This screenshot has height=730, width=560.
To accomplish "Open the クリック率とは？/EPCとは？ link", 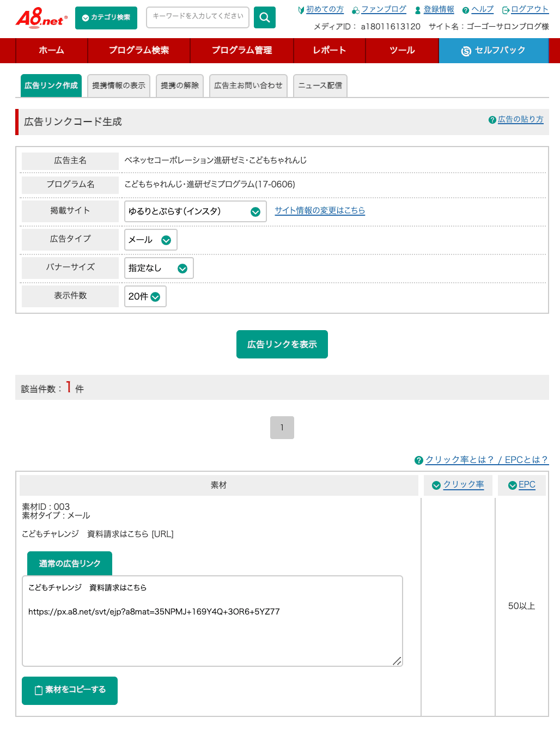I will pos(486,460).
